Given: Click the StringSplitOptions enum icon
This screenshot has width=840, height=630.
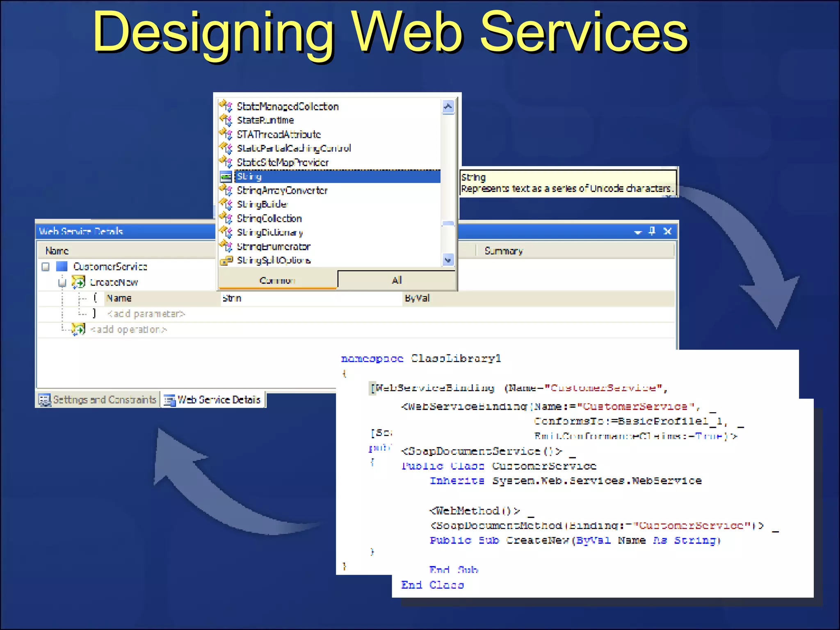Looking at the screenshot, I should (x=226, y=260).
